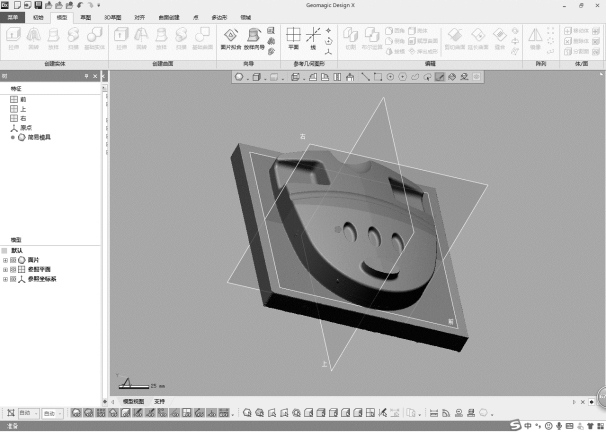Click the 默认 color swatch in model panel

pyautogui.click(x=4, y=250)
